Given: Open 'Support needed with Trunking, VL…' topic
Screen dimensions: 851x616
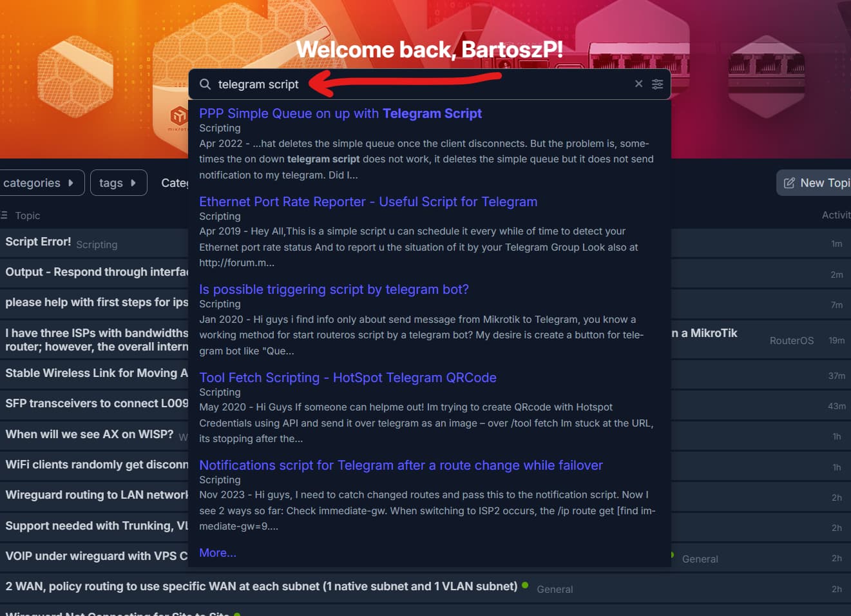Looking at the screenshot, I should coord(97,526).
